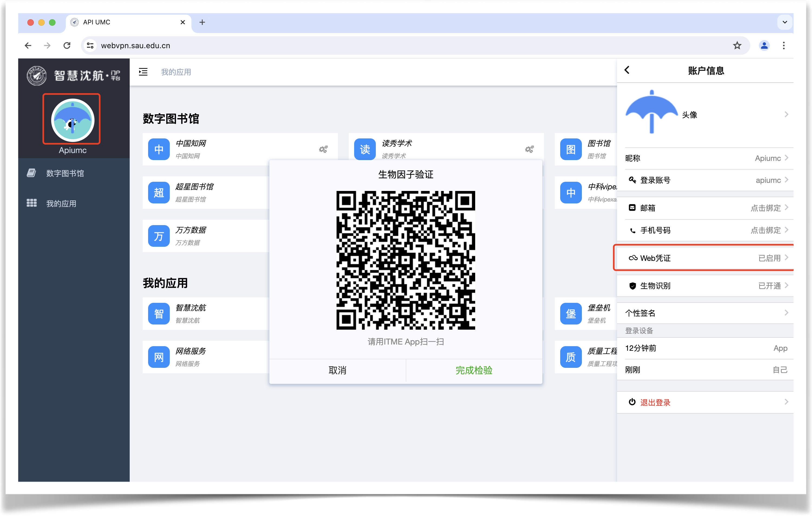The height and width of the screenshot is (516, 812).
Task: Open the 中科vipexam app icon
Action: [570, 193]
